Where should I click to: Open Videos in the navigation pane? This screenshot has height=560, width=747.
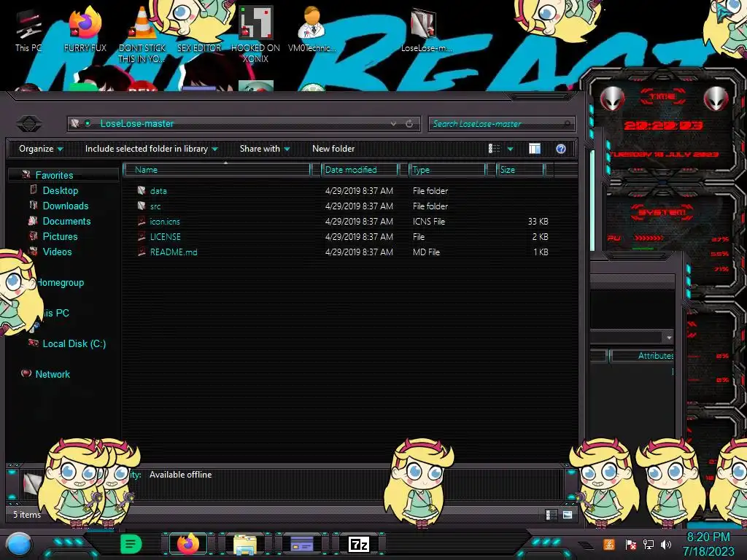[x=57, y=252]
